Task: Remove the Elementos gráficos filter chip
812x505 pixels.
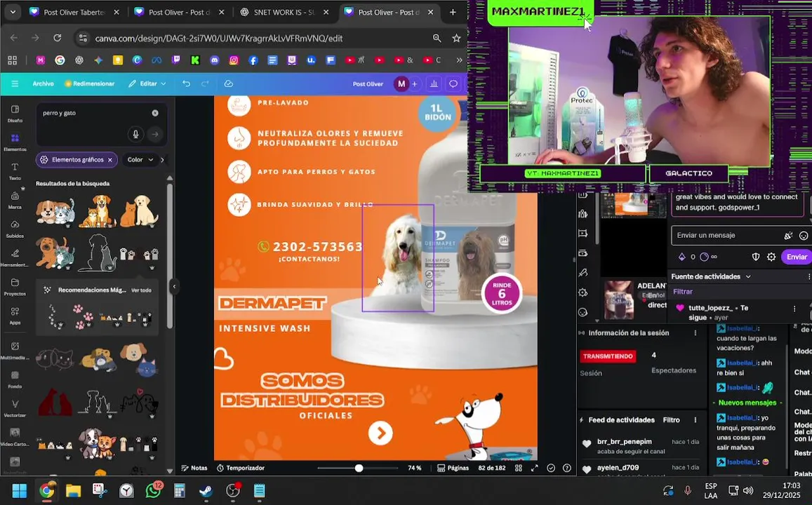Action: pyautogui.click(x=109, y=160)
